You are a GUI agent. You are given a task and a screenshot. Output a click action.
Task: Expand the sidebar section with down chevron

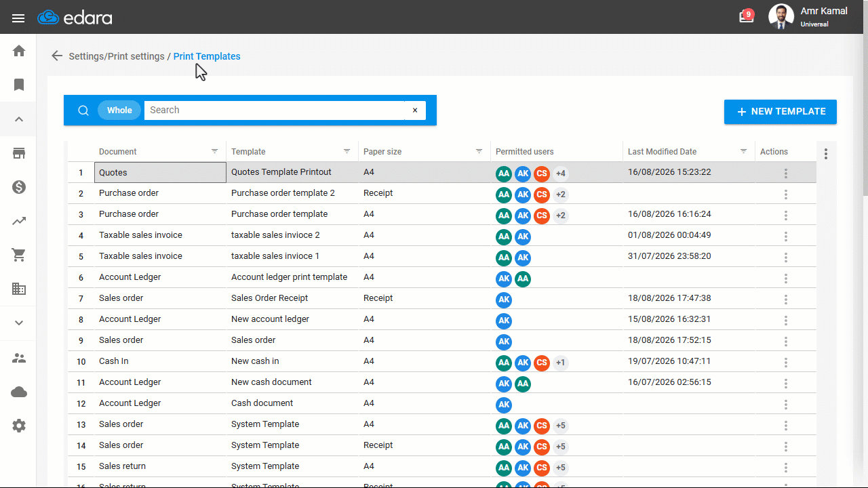[19, 323]
